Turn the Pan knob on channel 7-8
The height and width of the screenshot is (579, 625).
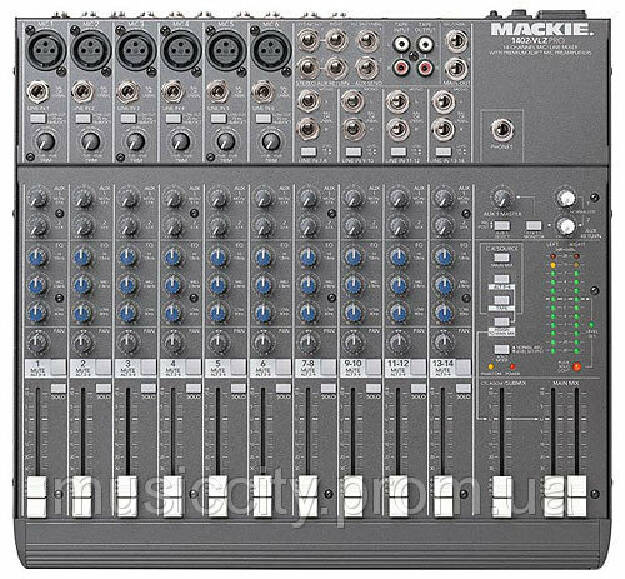[308, 342]
